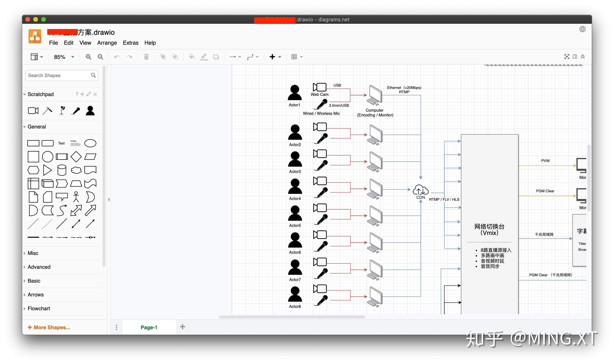The image size is (614, 364).
Task: Click the Zoom In magnifier icon
Action: coord(88,57)
